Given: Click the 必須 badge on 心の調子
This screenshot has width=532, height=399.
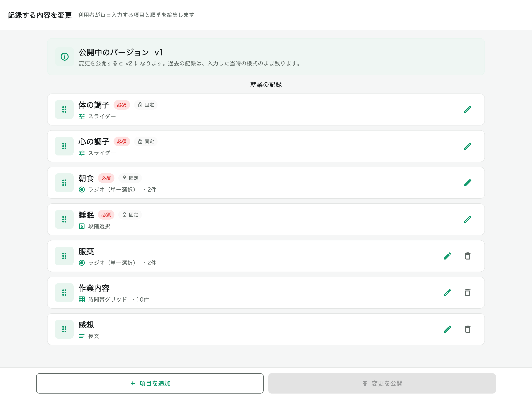Looking at the screenshot, I should (122, 141).
